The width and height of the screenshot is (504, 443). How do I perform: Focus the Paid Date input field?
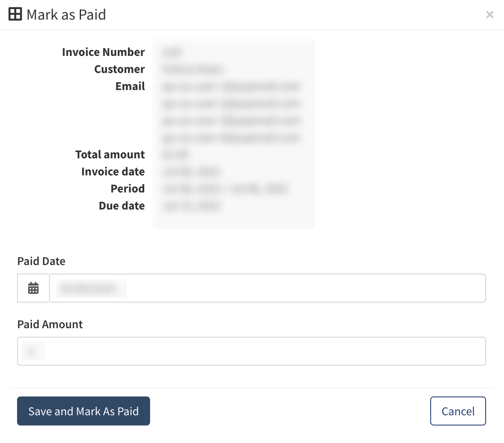coord(267,288)
